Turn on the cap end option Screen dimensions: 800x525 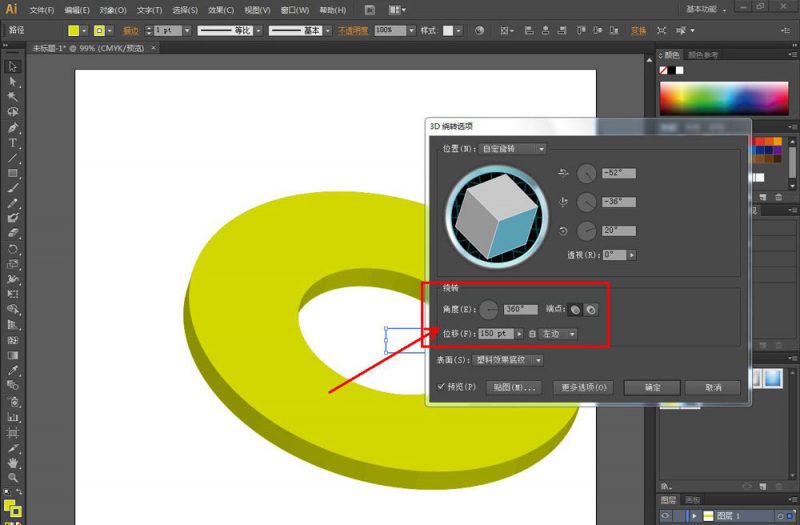coord(575,310)
